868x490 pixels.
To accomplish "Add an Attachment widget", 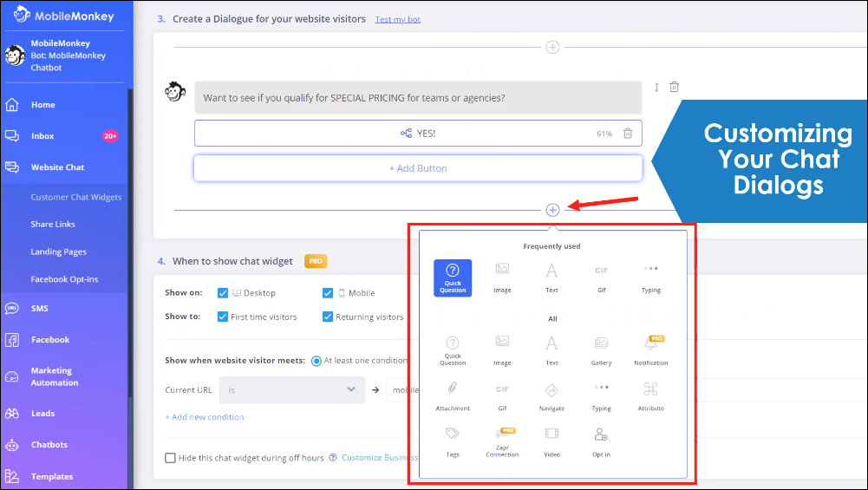I will pyautogui.click(x=453, y=395).
